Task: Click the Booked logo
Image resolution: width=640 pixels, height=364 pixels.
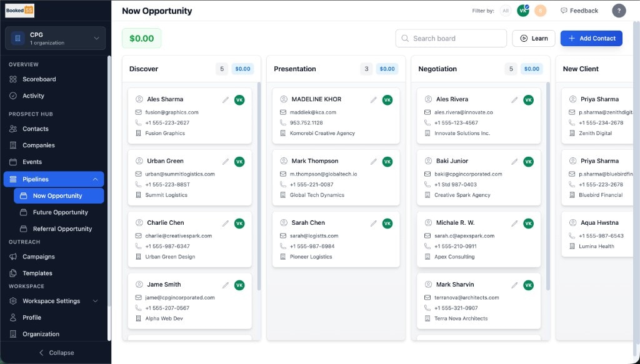Action: tap(19, 11)
